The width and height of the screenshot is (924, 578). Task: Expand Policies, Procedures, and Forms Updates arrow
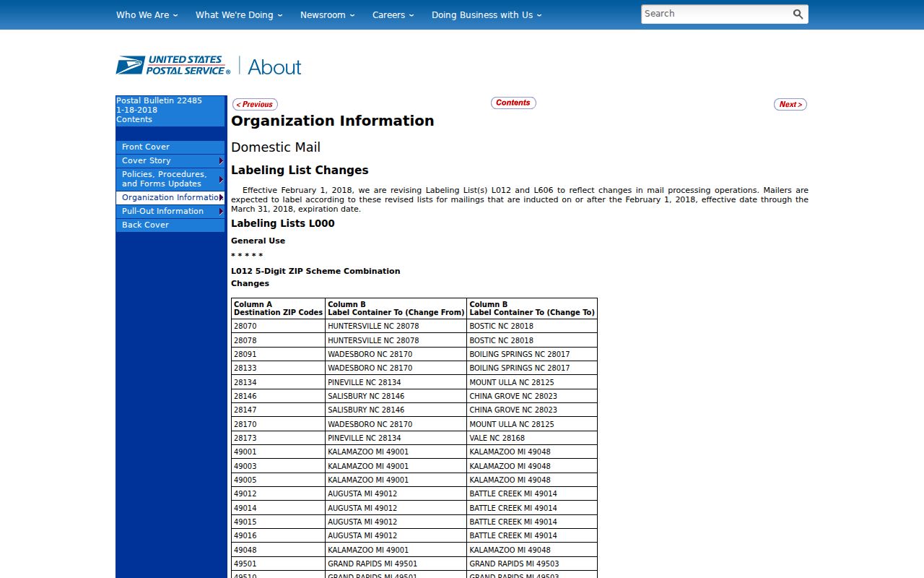222,179
